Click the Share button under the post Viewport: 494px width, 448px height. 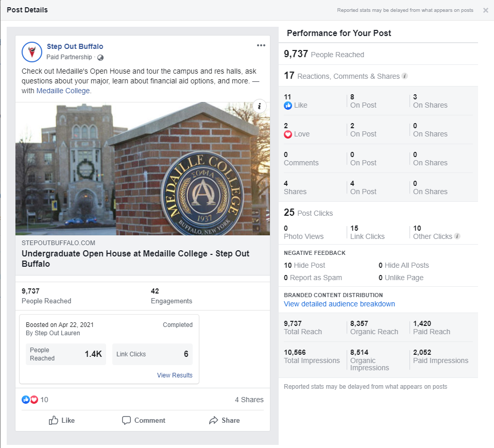[x=224, y=420]
